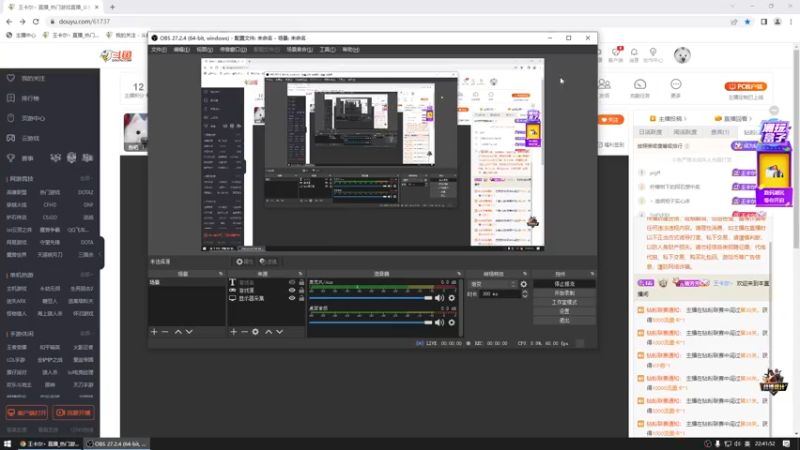Click the transition duration input field
This screenshot has height=450, width=800.
(x=500, y=294)
